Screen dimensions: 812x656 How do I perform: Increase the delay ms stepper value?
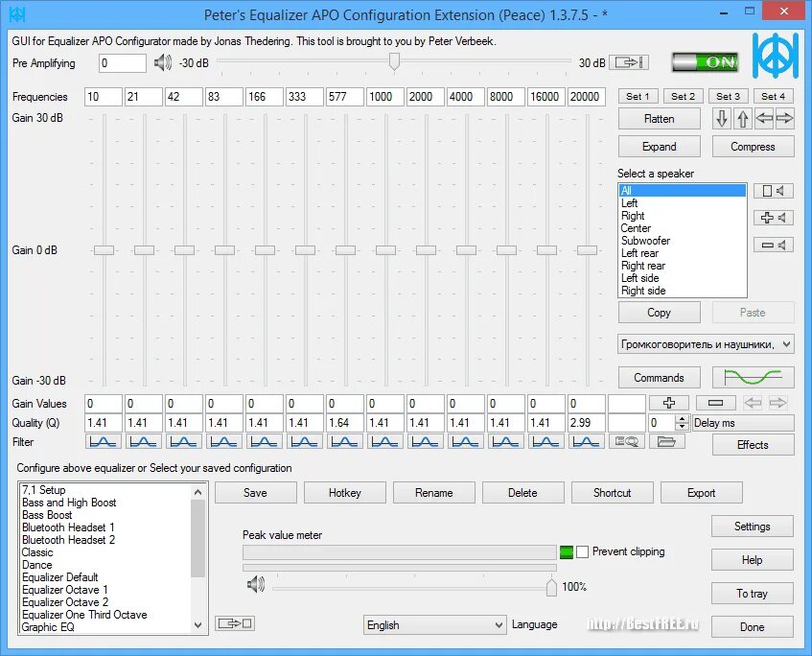682,419
